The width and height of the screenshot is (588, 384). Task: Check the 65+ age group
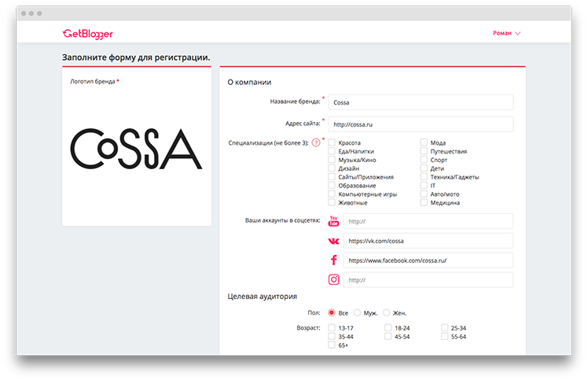click(332, 345)
